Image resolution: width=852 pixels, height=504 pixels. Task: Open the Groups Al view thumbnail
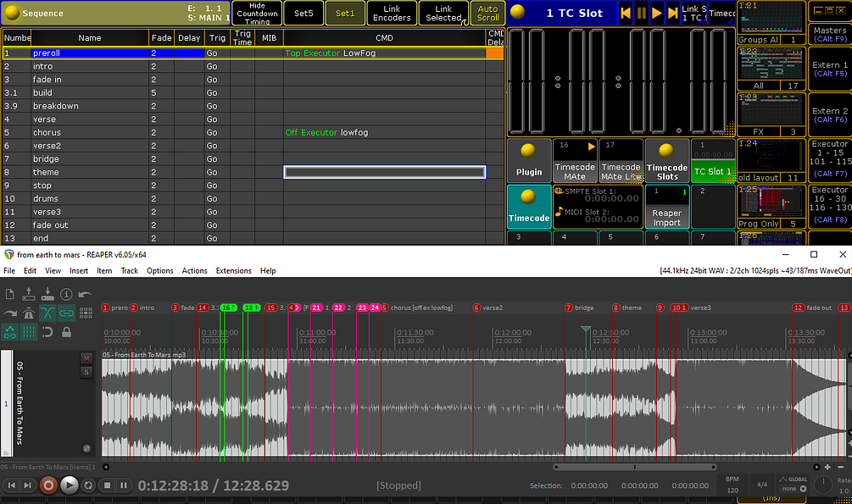pyautogui.click(x=771, y=23)
